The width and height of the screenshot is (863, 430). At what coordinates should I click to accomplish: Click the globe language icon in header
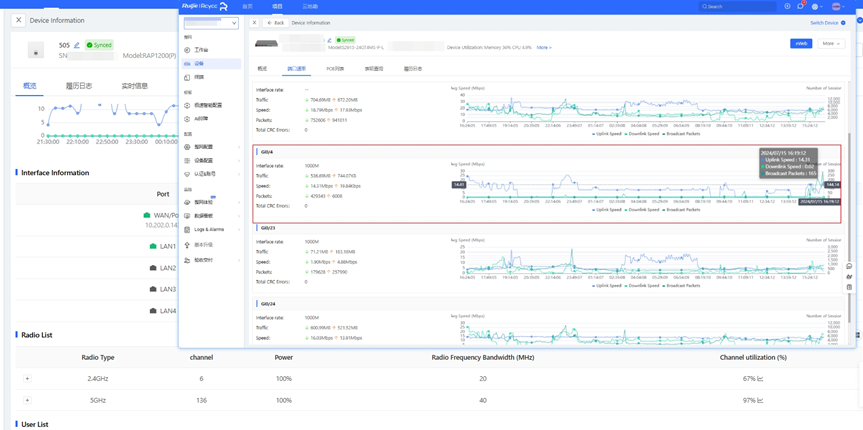tap(816, 6)
